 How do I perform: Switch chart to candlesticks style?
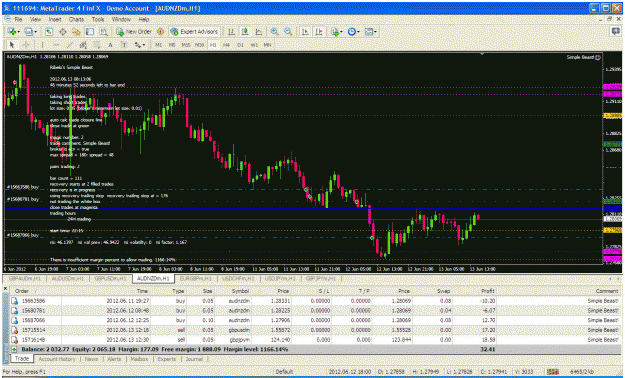pyautogui.click(x=245, y=32)
